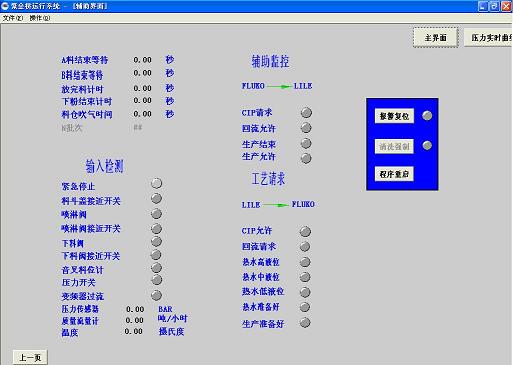Click the CIP请求 indicator lamp
The image size is (513, 365).
click(306, 112)
